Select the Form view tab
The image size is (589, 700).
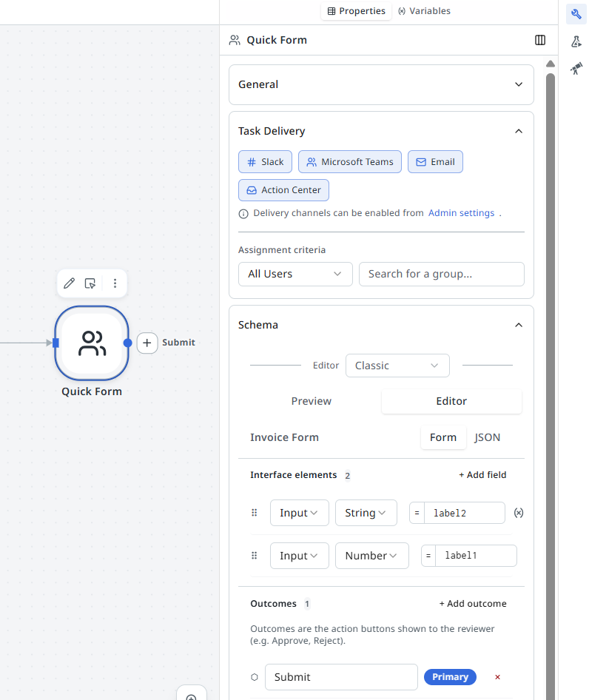pyautogui.click(x=443, y=437)
